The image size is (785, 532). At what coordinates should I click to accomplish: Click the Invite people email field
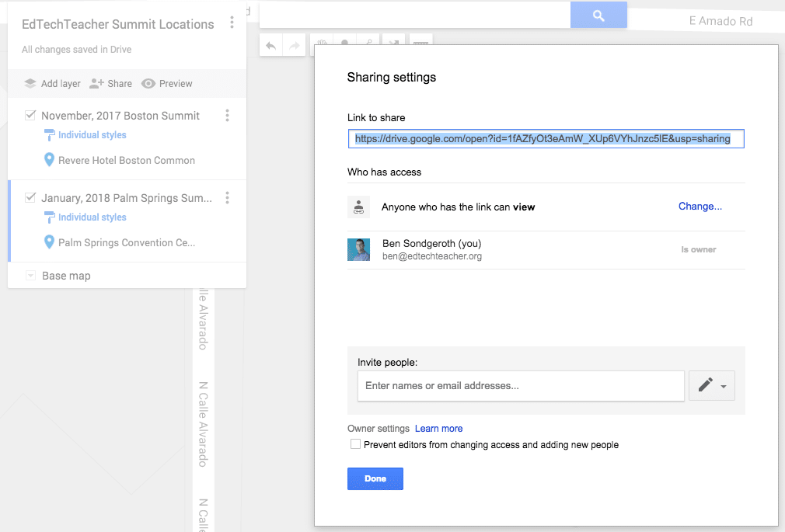(520, 385)
